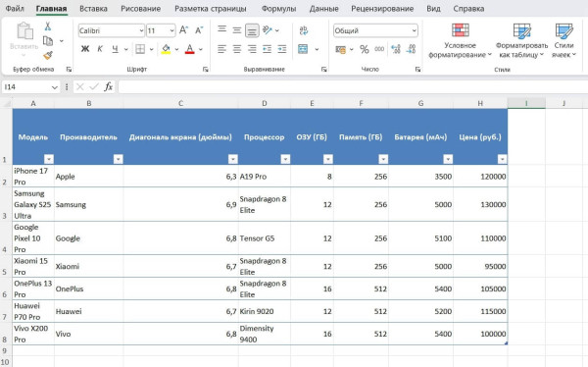
Task: Align text to middle of cell
Action: click(236, 30)
